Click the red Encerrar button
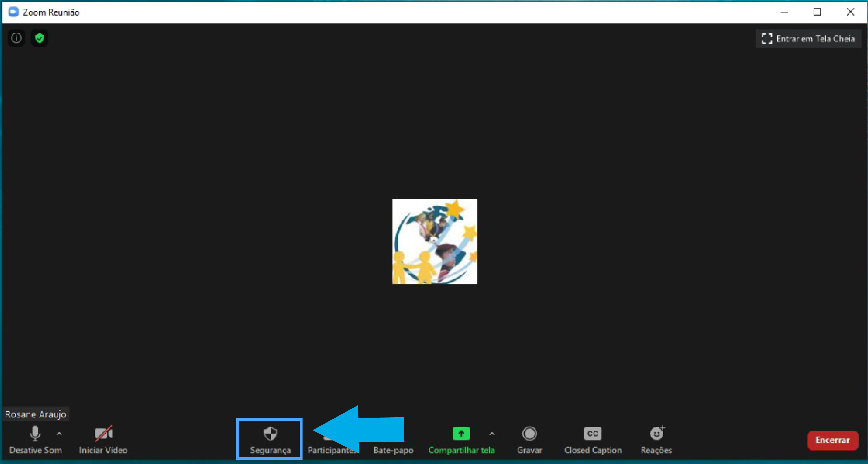 tap(833, 440)
